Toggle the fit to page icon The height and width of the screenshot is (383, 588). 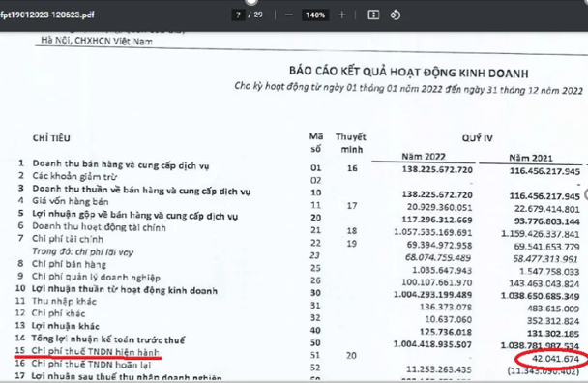[373, 15]
